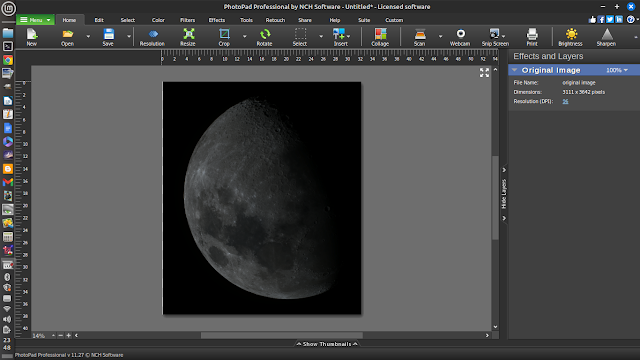Rotate the image with Rotate tool
This screenshot has width=640, height=360.
(264, 37)
